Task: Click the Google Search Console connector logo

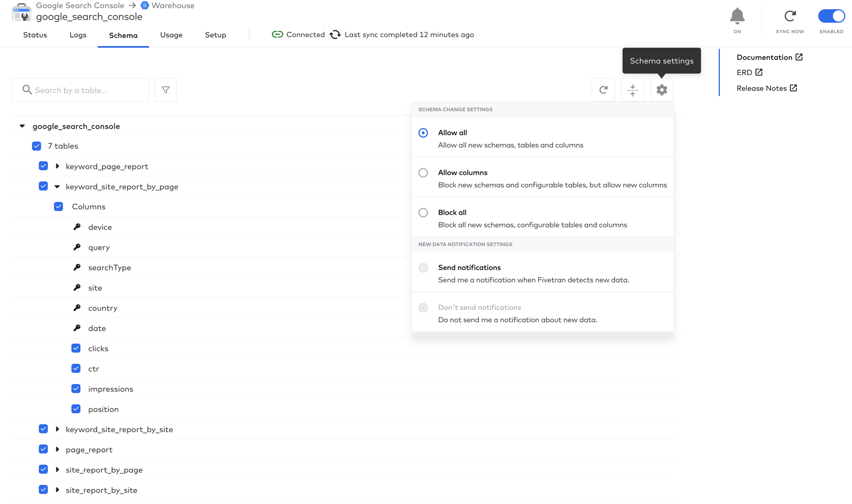Action: click(21, 12)
